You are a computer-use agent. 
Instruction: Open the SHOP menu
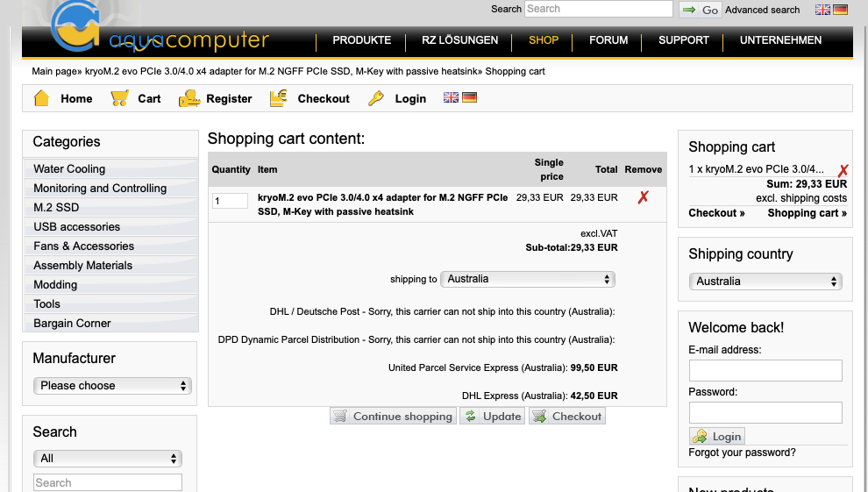pyautogui.click(x=543, y=39)
